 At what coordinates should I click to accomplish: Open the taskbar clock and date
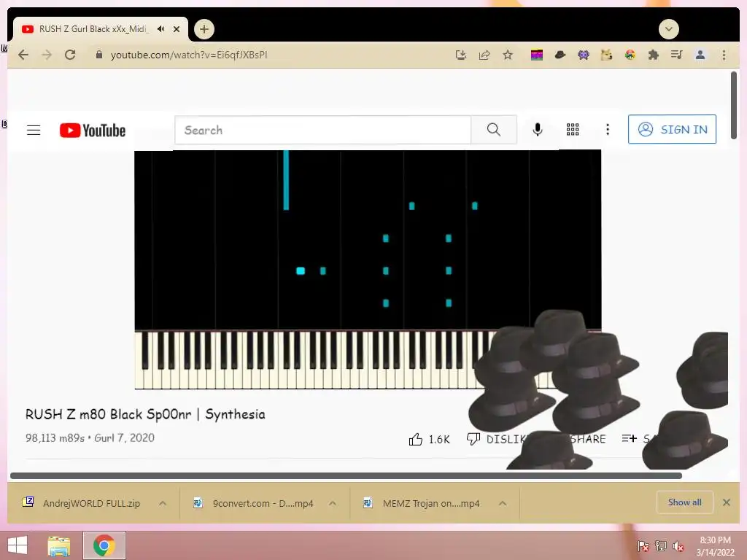[715, 546]
